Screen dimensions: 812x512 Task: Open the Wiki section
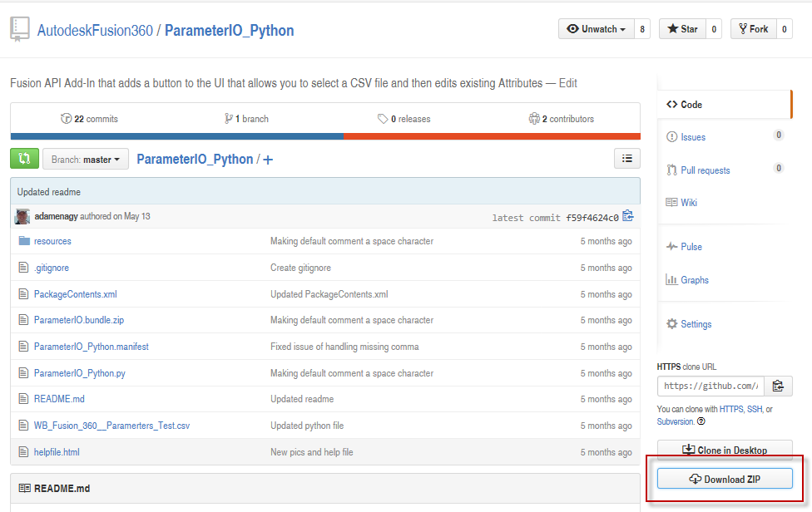[689, 203]
